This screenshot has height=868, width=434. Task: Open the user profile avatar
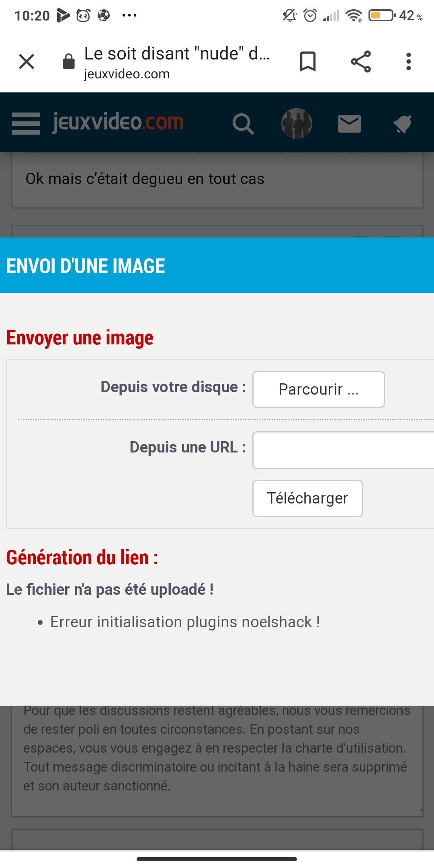[297, 123]
